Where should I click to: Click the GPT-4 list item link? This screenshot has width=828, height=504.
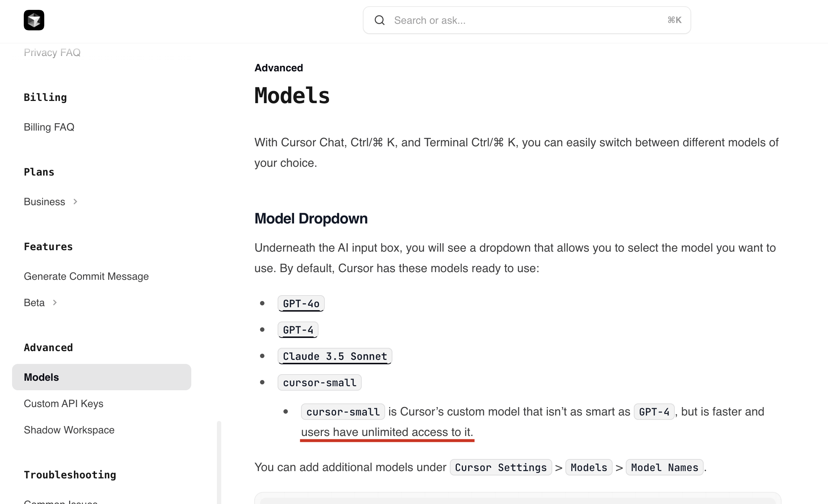(x=298, y=330)
